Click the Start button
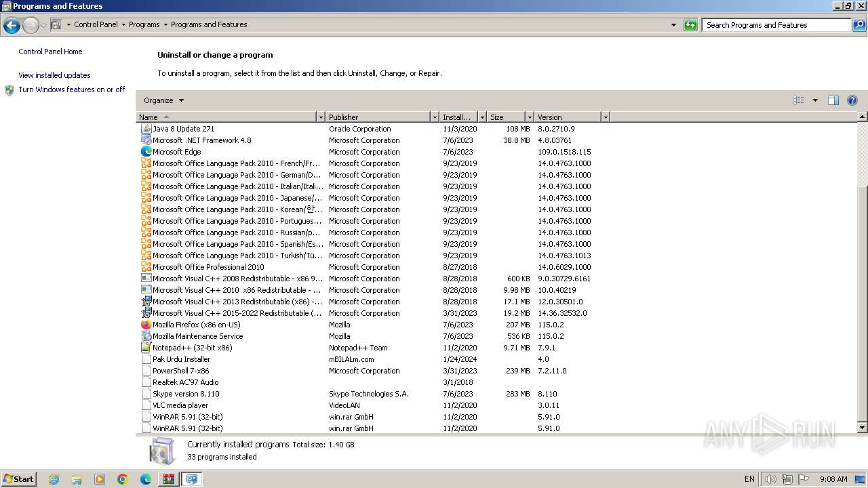The image size is (868, 488). pos(18,479)
